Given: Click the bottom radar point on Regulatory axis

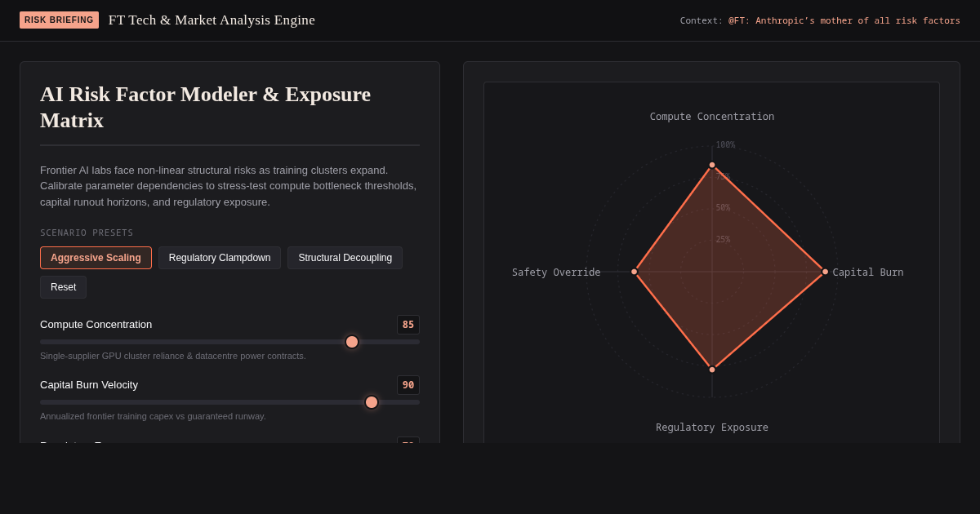Looking at the screenshot, I should pos(712,370).
